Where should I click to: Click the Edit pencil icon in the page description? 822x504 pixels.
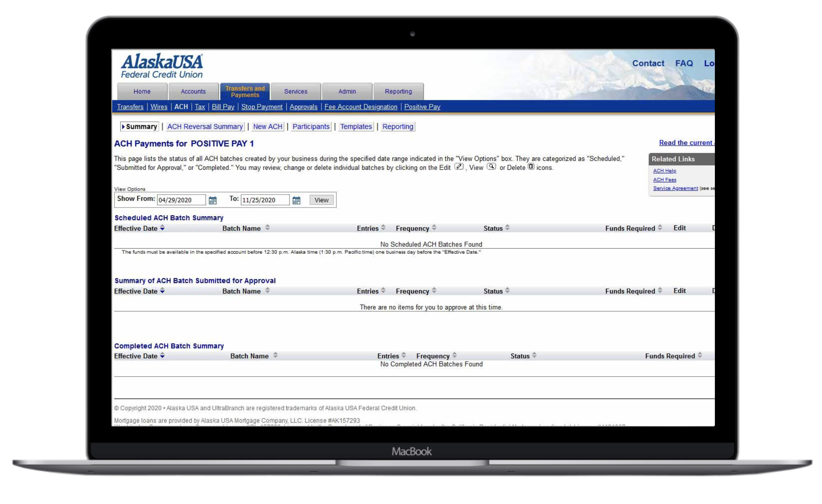[x=459, y=167]
